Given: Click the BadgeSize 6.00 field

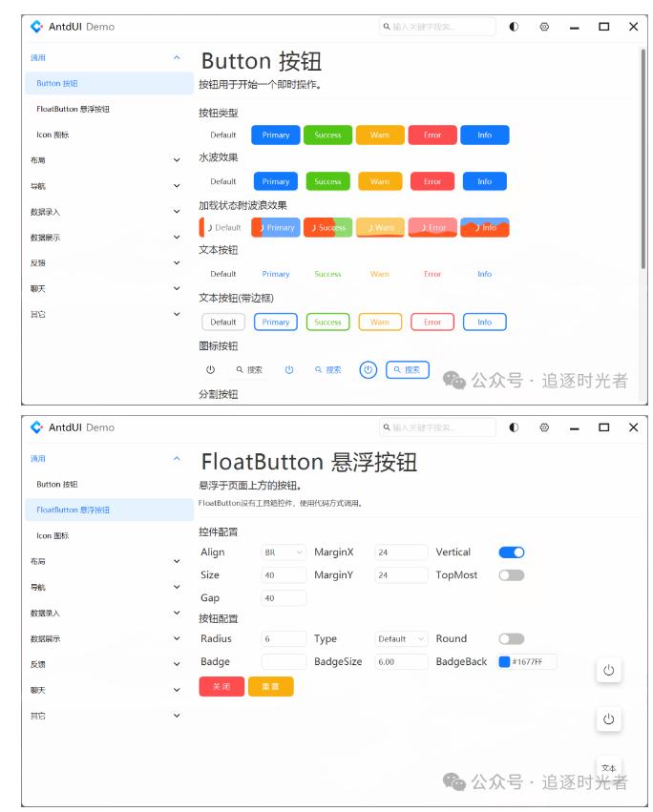Looking at the screenshot, I should 401,662.
